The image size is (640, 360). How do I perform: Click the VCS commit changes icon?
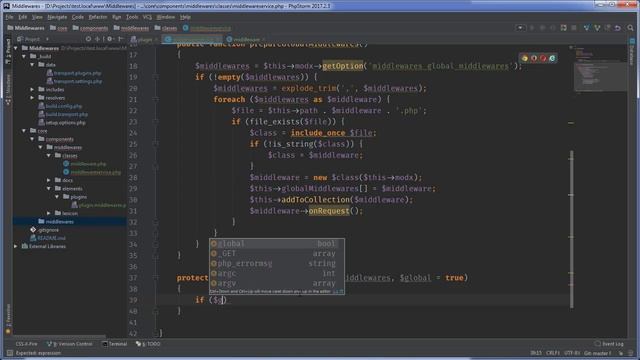(597, 28)
